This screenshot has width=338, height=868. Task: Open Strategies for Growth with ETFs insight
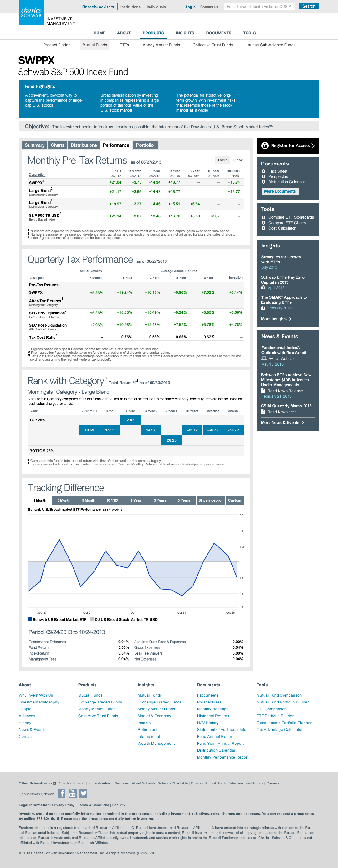point(281,259)
